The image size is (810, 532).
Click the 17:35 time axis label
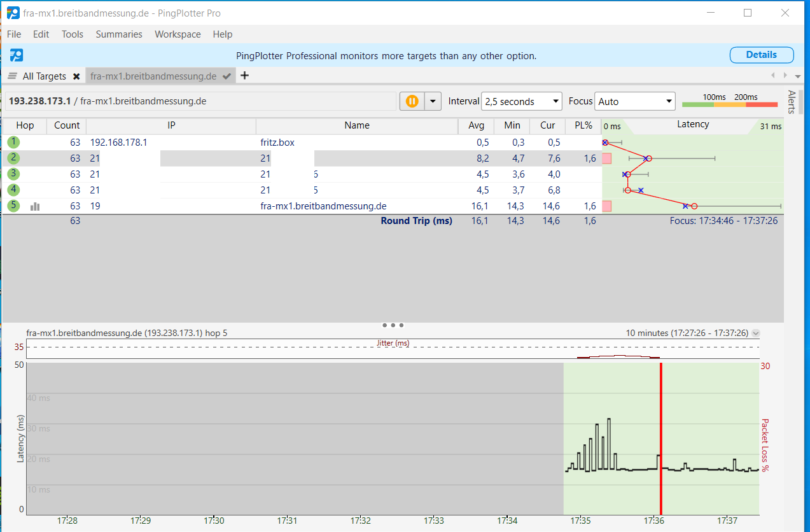pyautogui.click(x=581, y=521)
